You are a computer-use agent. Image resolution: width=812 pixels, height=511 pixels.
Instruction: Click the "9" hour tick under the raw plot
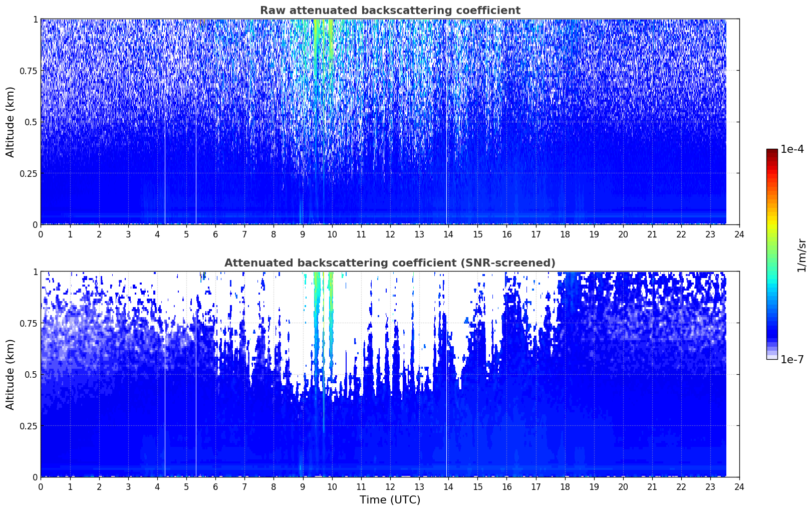click(303, 234)
